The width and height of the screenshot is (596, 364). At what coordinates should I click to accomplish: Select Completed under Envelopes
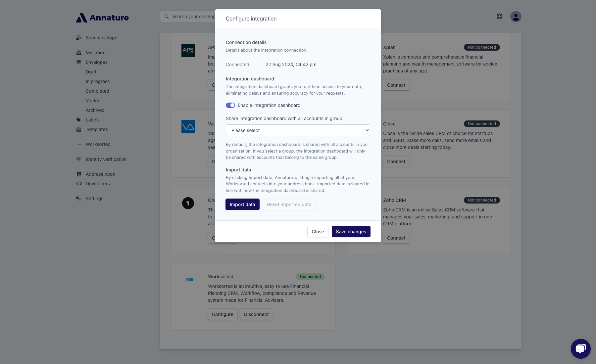pos(97,91)
